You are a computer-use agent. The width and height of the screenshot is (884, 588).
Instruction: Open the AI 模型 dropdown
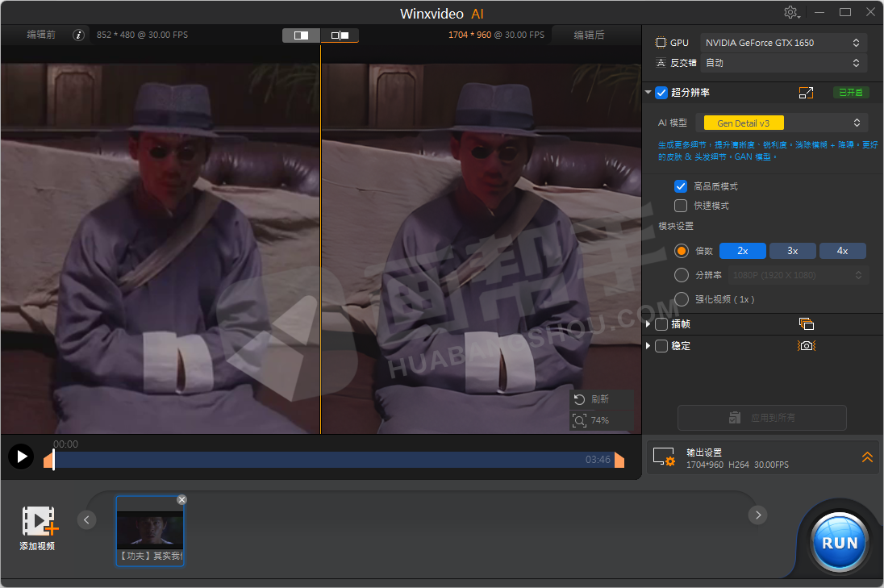pyautogui.click(x=782, y=123)
